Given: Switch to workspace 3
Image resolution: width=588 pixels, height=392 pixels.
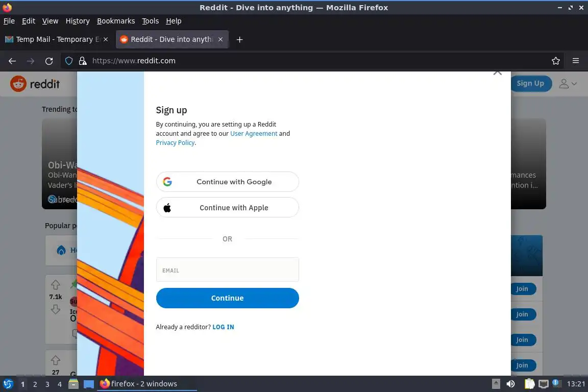Looking at the screenshot, I should click(47, 384).
